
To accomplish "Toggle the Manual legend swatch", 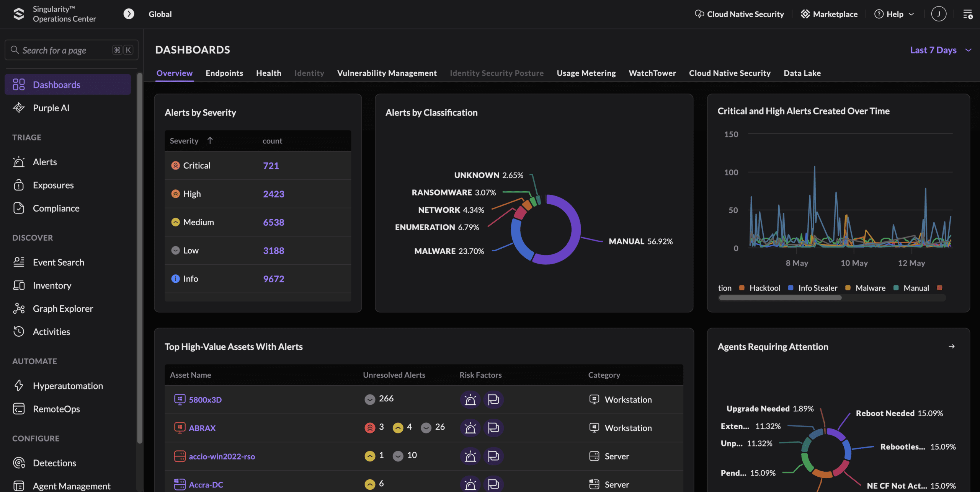I will pyautogui.click(x=896, y=288).
